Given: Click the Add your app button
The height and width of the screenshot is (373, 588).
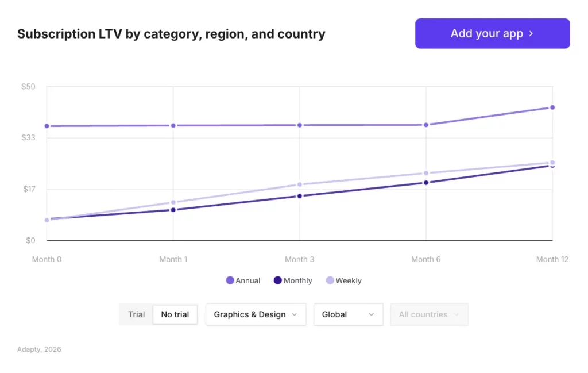Looking at the screenshot, I should click(x=492, y=33).
